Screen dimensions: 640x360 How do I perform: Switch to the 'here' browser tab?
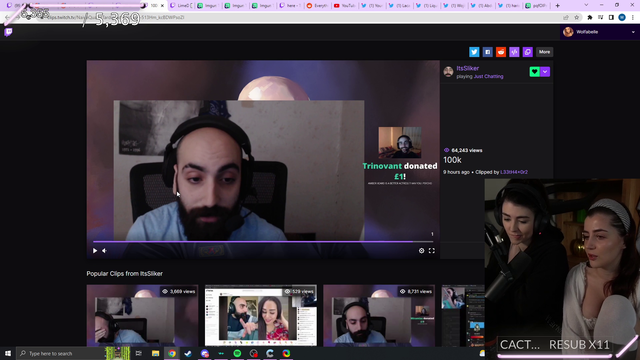tap(290, 6)
